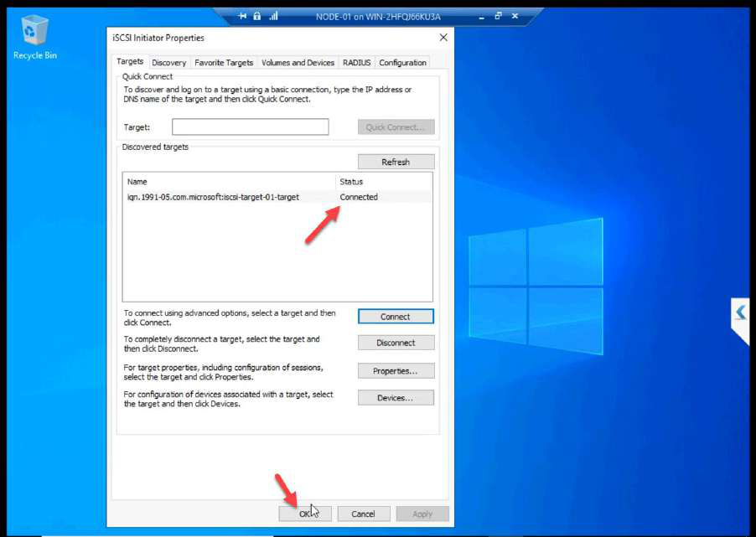
Task: Click the Connected status cell
Action: (x=359, y=197)
